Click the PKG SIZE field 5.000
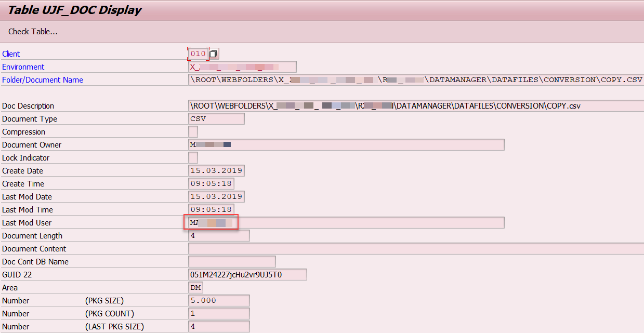 point(219,300)
